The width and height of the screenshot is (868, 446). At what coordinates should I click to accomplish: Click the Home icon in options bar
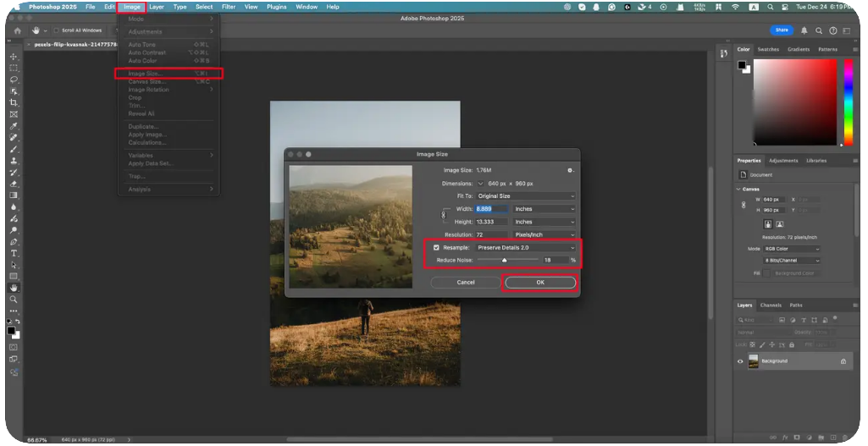click(x=17, y=30)
